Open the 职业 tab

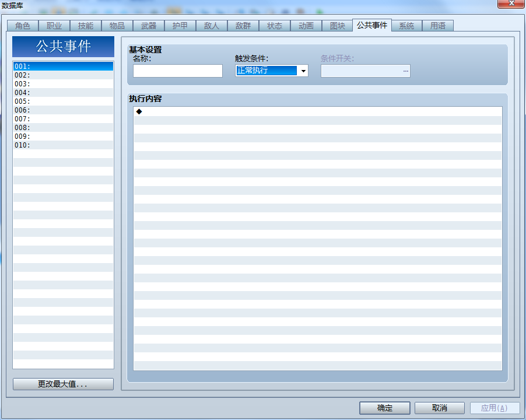pyautogui.click(x=54, y=26)
